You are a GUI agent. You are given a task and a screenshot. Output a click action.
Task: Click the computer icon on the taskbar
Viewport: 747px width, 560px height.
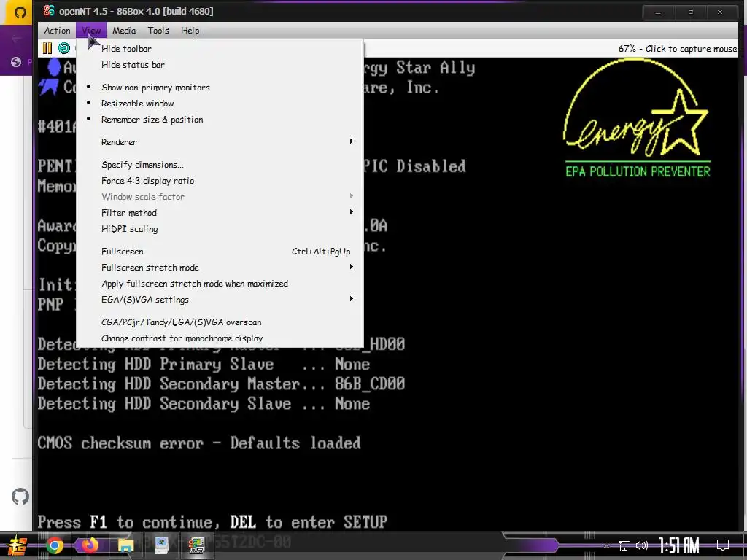point(161,545)
